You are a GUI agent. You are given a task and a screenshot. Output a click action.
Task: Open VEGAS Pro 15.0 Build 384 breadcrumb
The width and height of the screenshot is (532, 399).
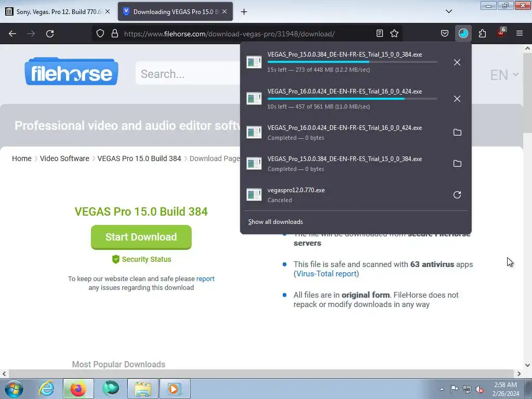click(x=139, y=158)
